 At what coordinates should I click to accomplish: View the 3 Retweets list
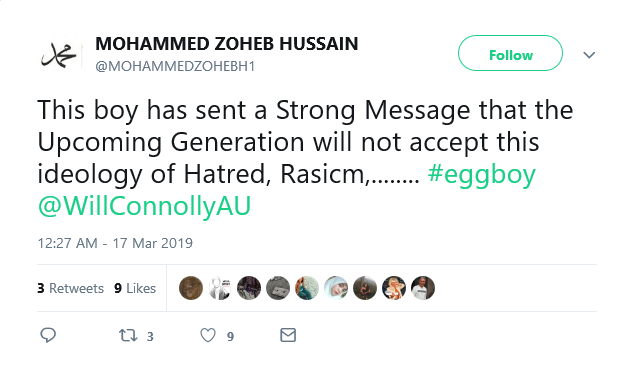click(x=71, y=288)
